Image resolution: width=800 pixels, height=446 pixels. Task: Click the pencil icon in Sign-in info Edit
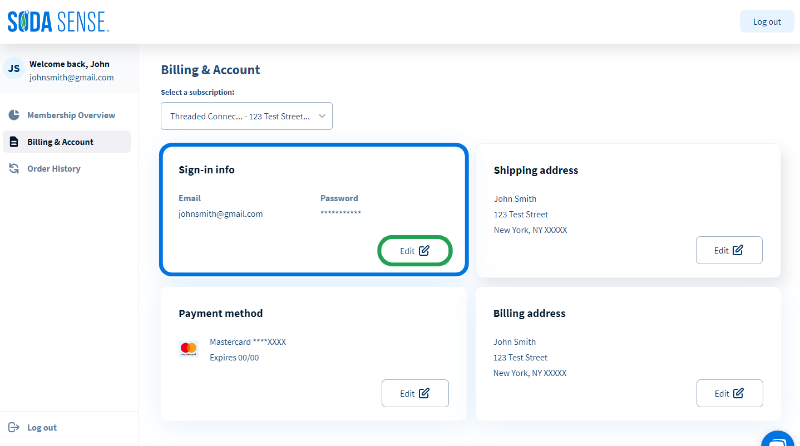[424, 251]
